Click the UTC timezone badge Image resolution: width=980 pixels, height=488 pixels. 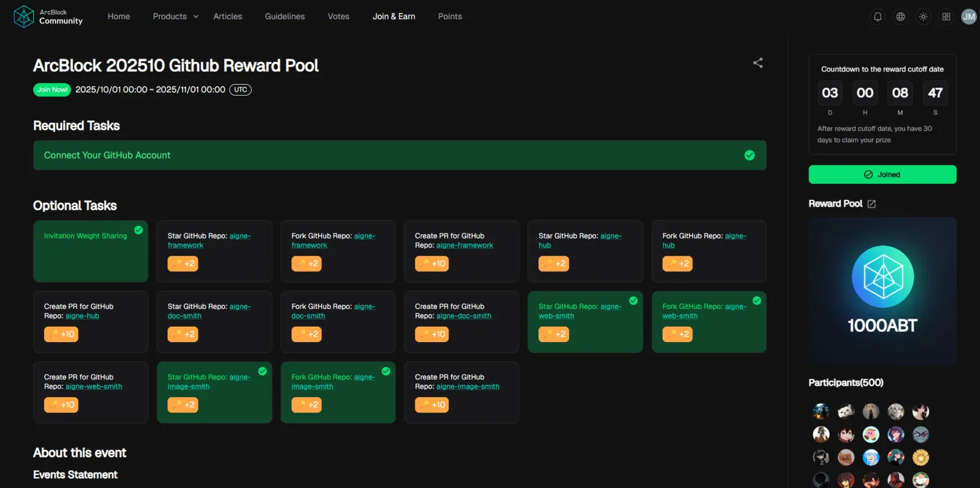click(240, 90)
